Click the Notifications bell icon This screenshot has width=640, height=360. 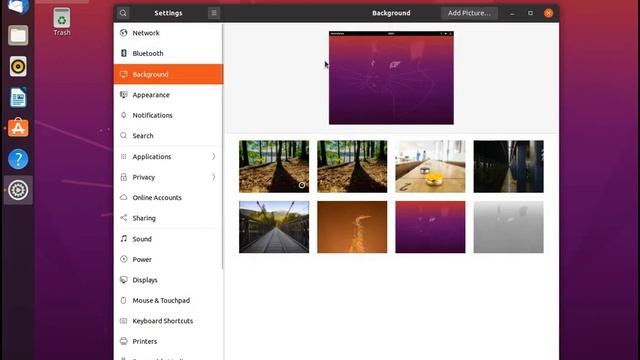[x=124, y=115]
